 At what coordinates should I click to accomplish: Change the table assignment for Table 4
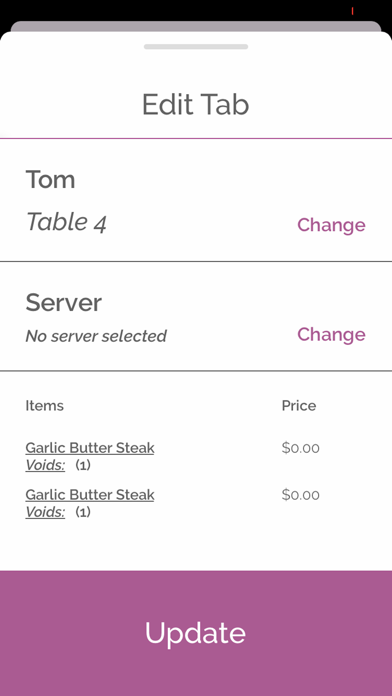331,225
